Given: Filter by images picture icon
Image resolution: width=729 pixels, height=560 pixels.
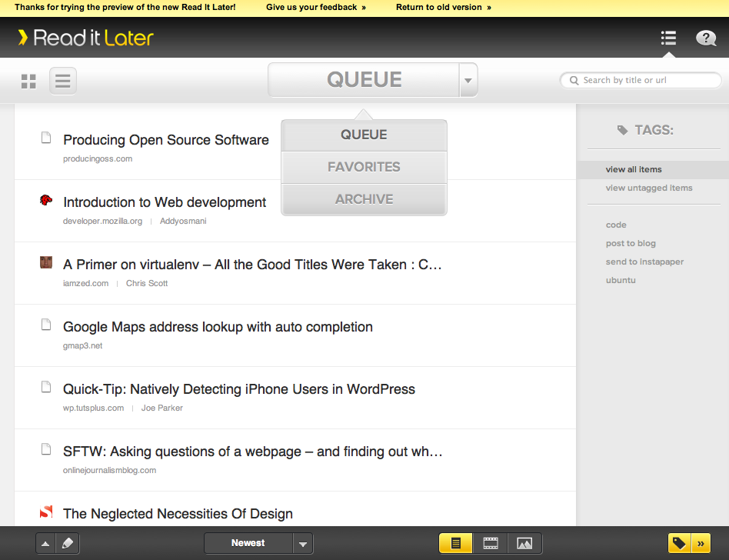Looking at the screenshot, I should (524, 543).
